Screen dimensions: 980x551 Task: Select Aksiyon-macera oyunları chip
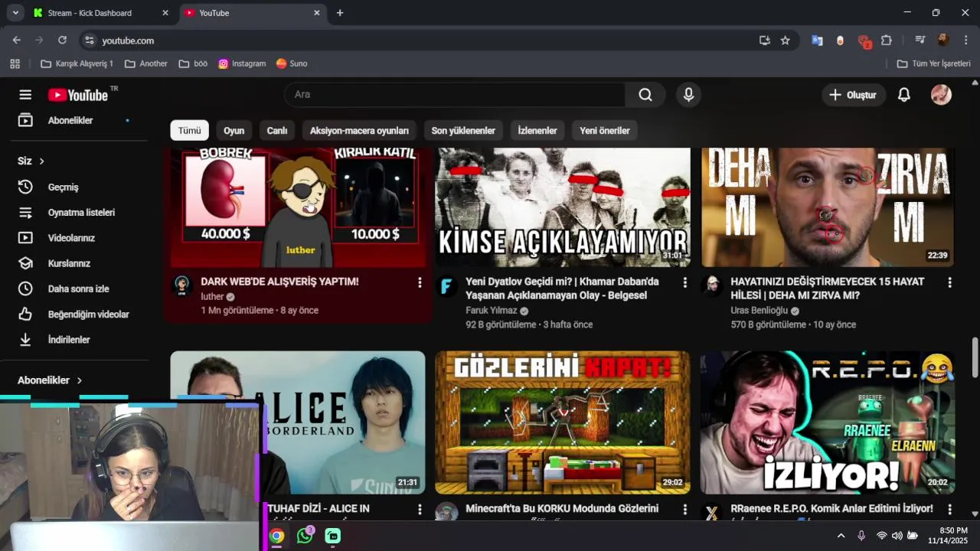(x=359, y=131)
